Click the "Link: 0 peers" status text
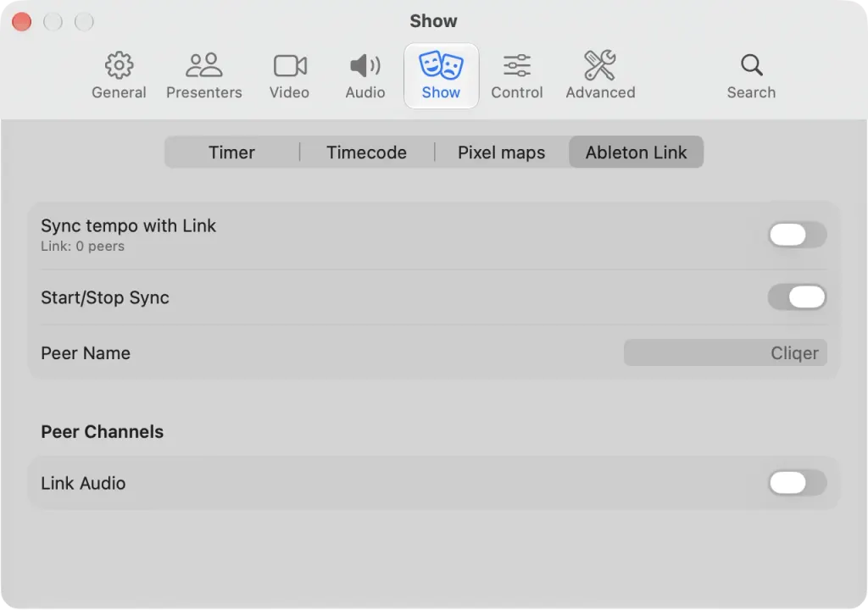The width and height of the screenshot is (868, 610). tap(82, 247)
